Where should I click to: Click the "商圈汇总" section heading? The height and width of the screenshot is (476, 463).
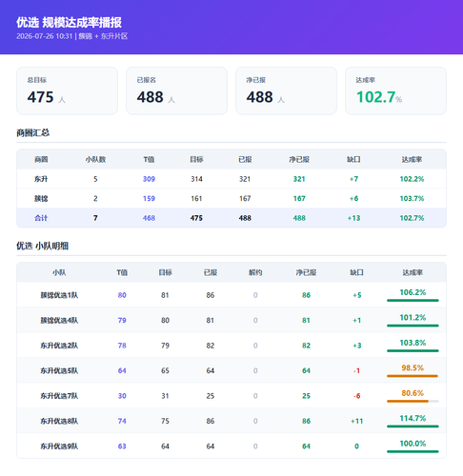tap(33, 132)
